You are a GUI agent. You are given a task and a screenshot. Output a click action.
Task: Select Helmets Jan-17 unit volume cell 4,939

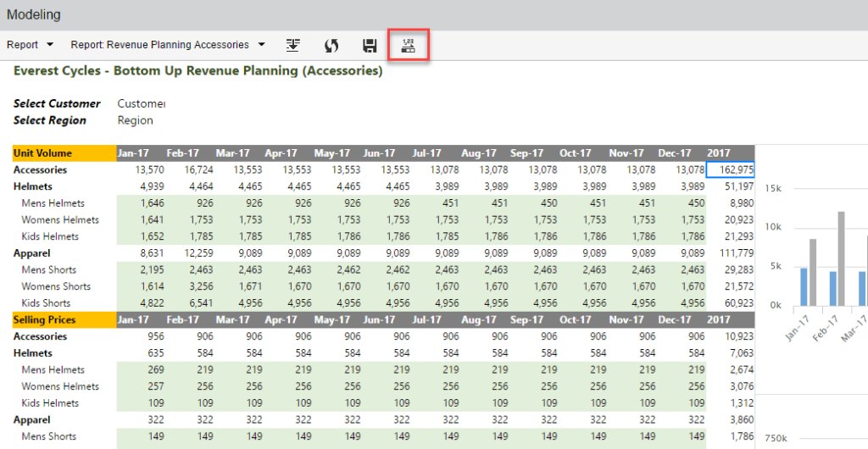click(142, 186)
